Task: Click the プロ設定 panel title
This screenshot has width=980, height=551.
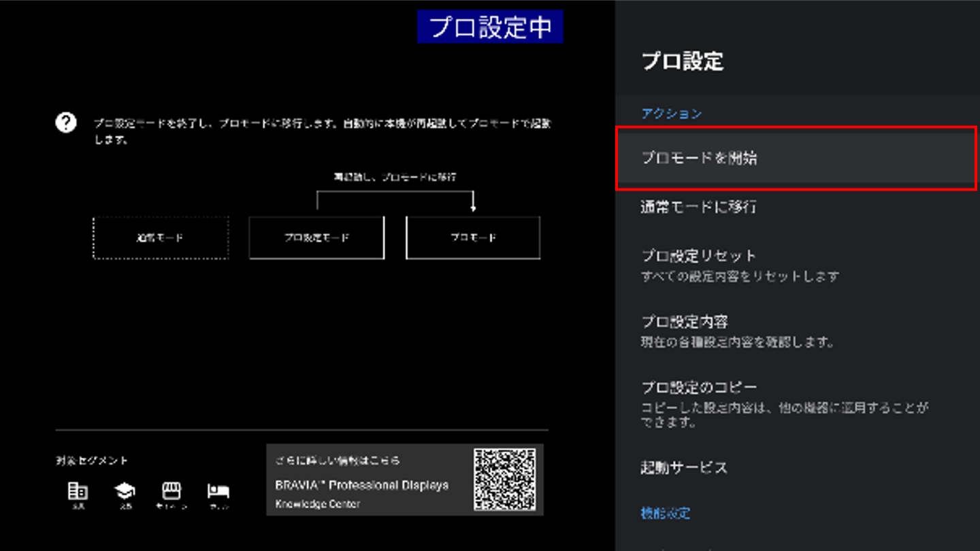Action: [x=682, y=61]
